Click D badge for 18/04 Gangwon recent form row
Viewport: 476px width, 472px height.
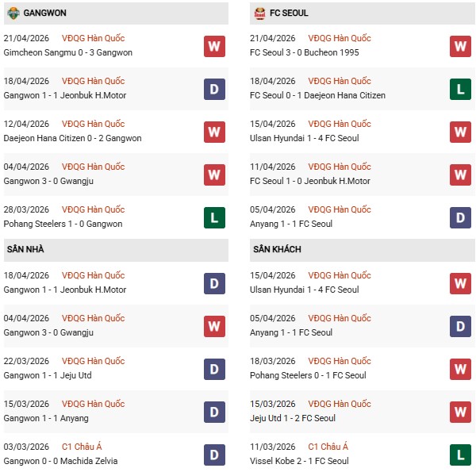214,89
